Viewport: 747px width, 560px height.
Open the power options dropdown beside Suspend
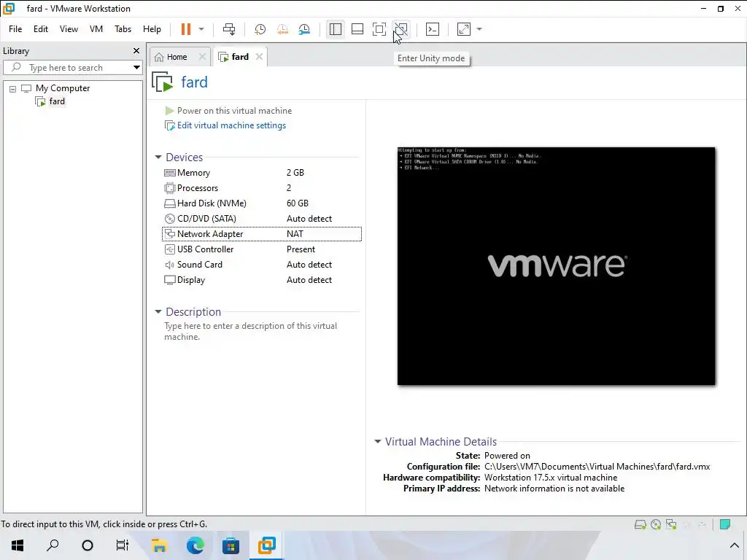(201, 29)
